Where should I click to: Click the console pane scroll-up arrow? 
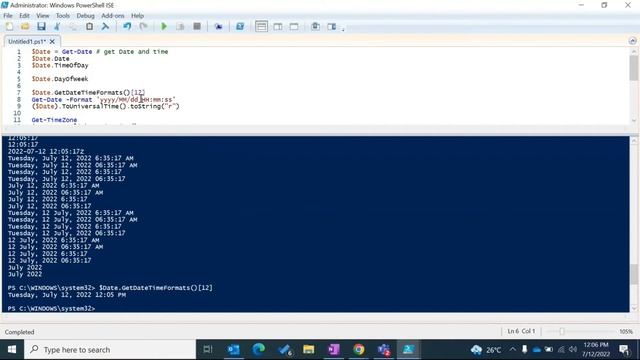click(x=634, y=141)
